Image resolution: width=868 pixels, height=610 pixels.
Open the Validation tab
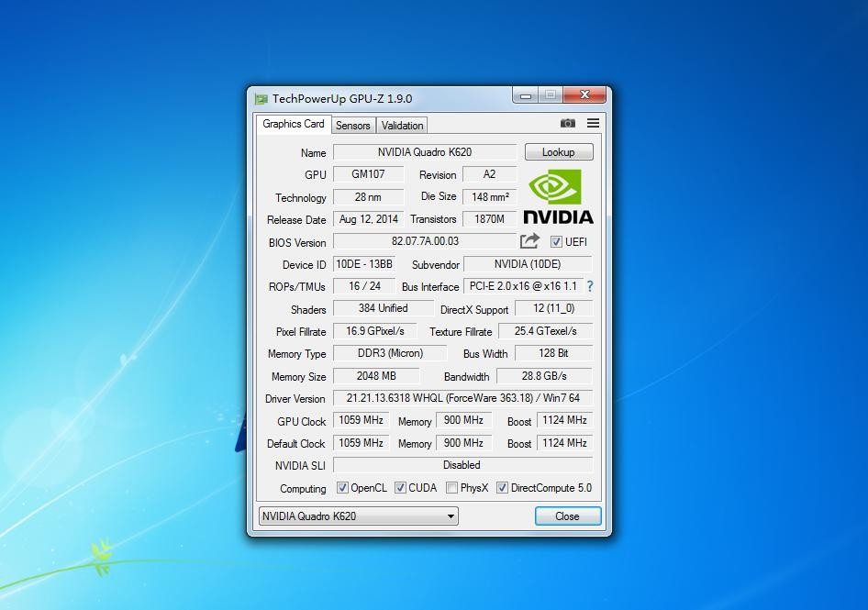[x=402, y=126]
